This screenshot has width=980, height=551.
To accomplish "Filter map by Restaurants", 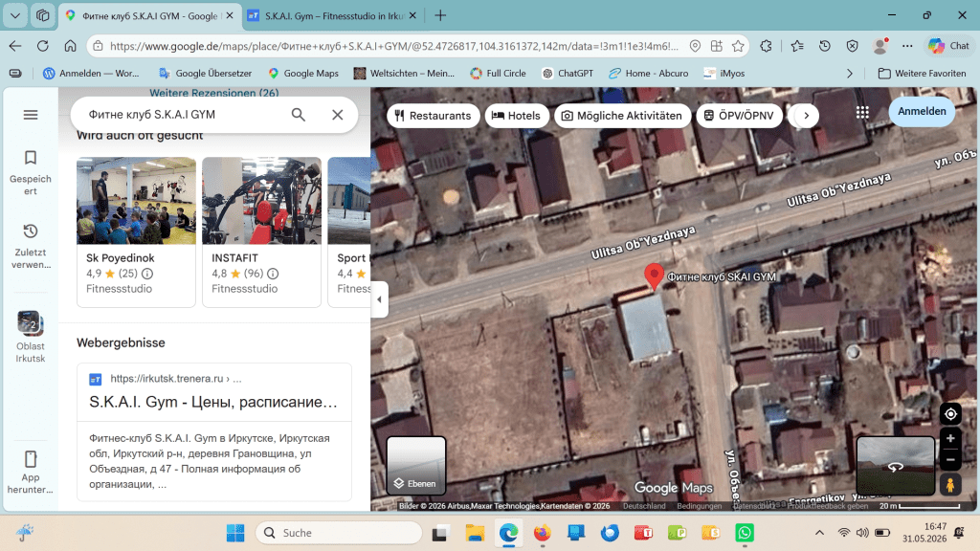I will point(434,116).
